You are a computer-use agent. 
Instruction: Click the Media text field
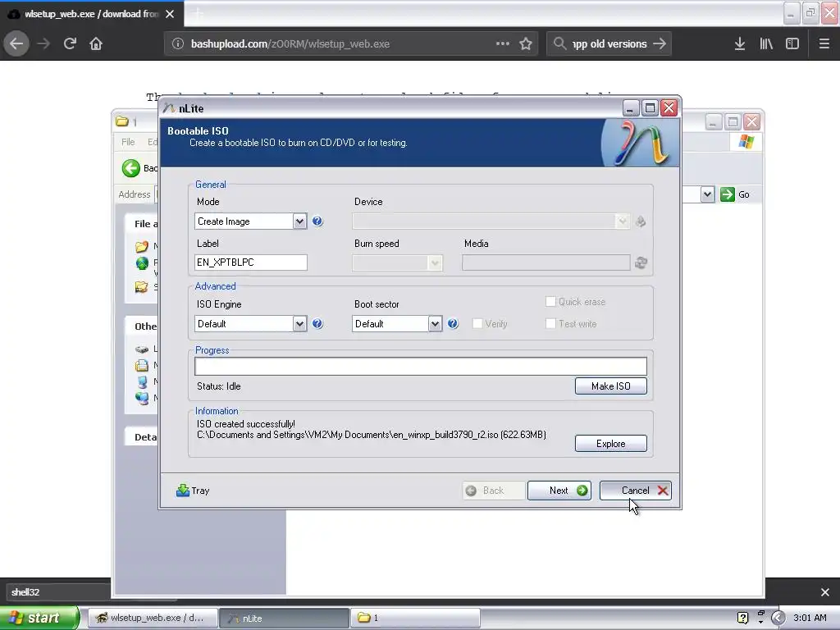pos(546,262)
